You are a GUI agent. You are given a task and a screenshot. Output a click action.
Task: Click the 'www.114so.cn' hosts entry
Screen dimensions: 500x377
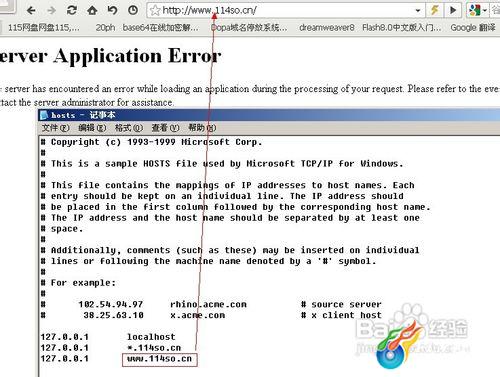pyautogui.click(x=159, y=359)
